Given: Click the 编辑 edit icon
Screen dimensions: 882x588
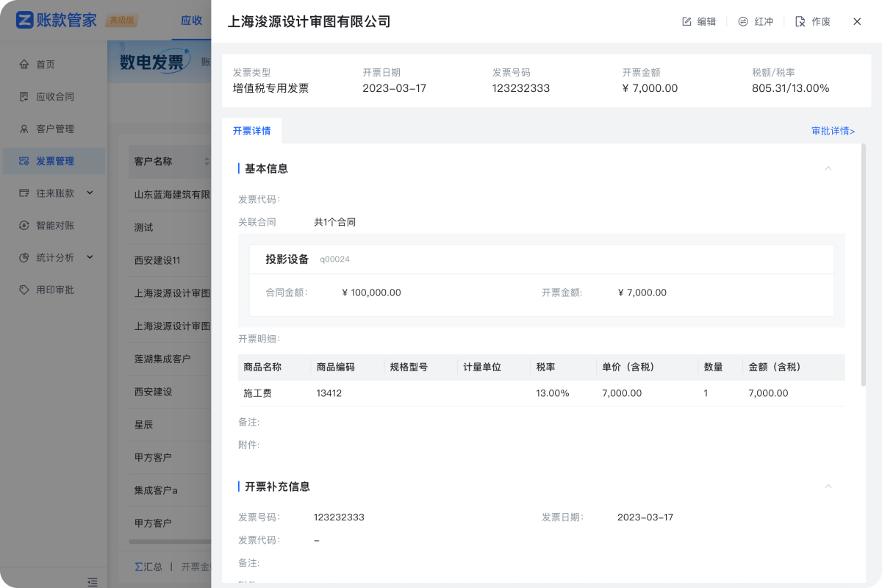Looking at the screenshot, I should pyautogui.click(x=687, y=22).
